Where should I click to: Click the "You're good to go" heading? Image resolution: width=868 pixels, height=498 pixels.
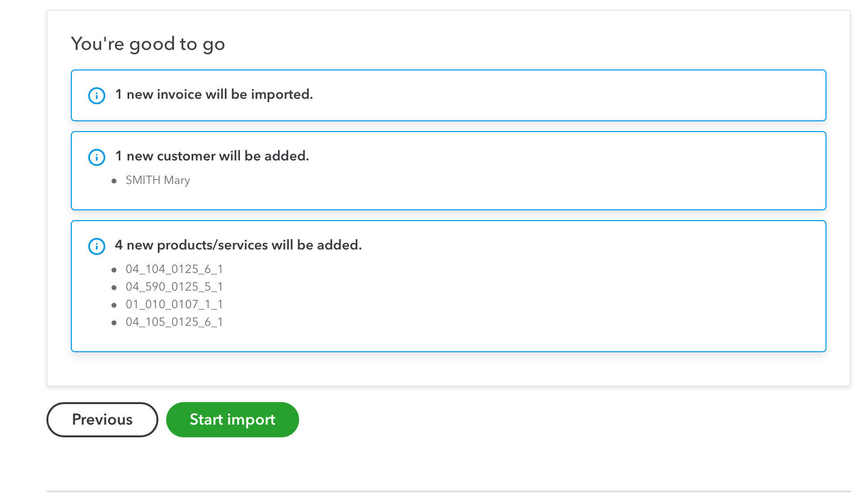(x=148, y=44)
